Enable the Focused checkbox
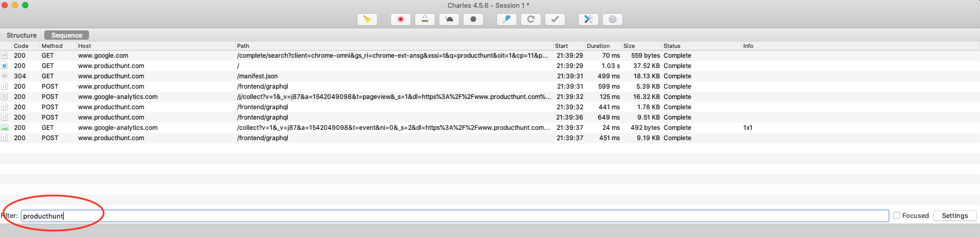The width and height of the screenshot is (980, 237). point(897,215)
